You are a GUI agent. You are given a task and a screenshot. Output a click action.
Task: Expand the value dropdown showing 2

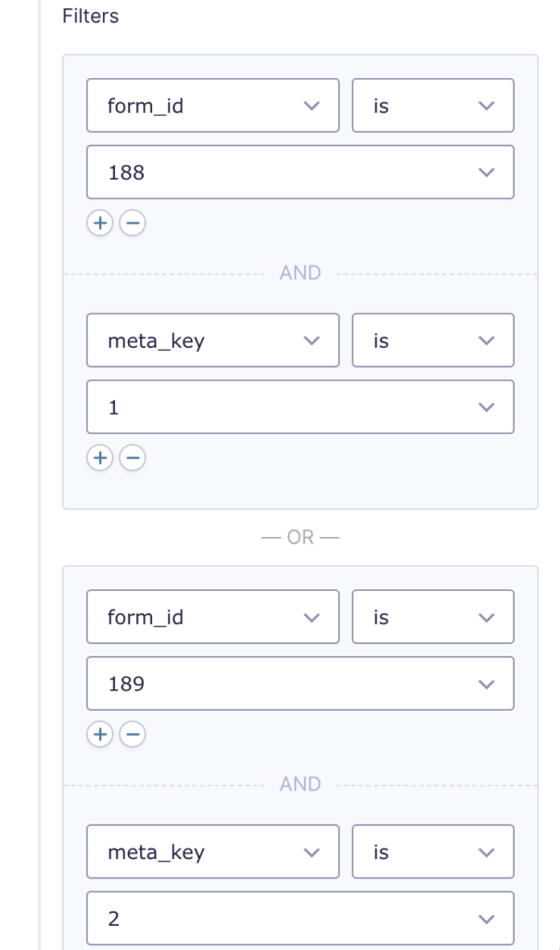tap(300, 918)
